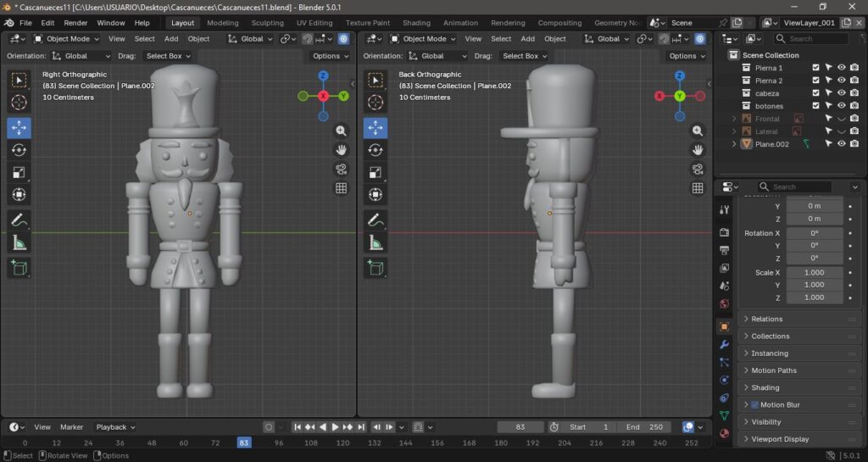The image size is (868, 462).
Task: Open the Playback dropdown in timeline
Action: (x=115, y=427)
